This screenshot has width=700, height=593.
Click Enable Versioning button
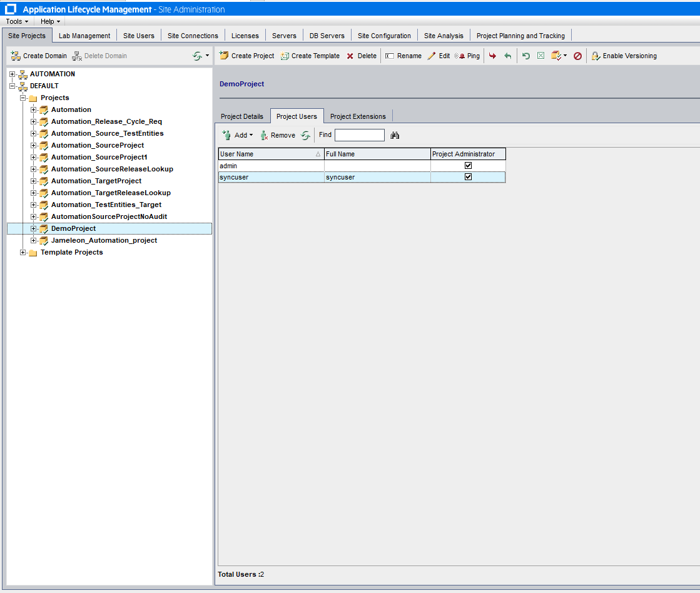pyautogui.click(x=624, y=56)
